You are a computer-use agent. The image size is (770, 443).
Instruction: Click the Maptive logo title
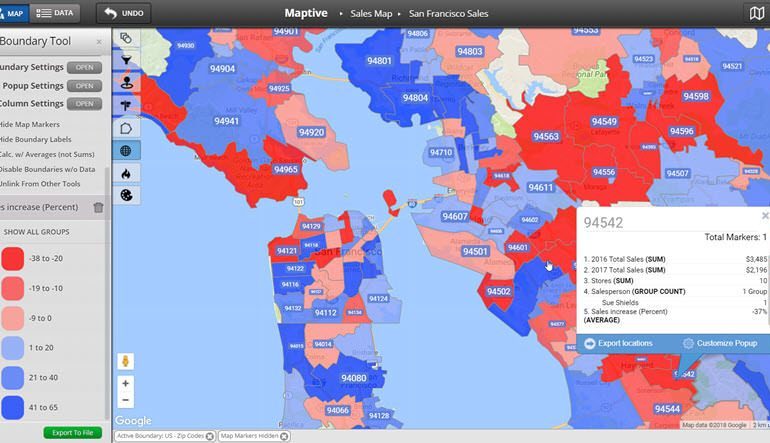coord(306,13)
